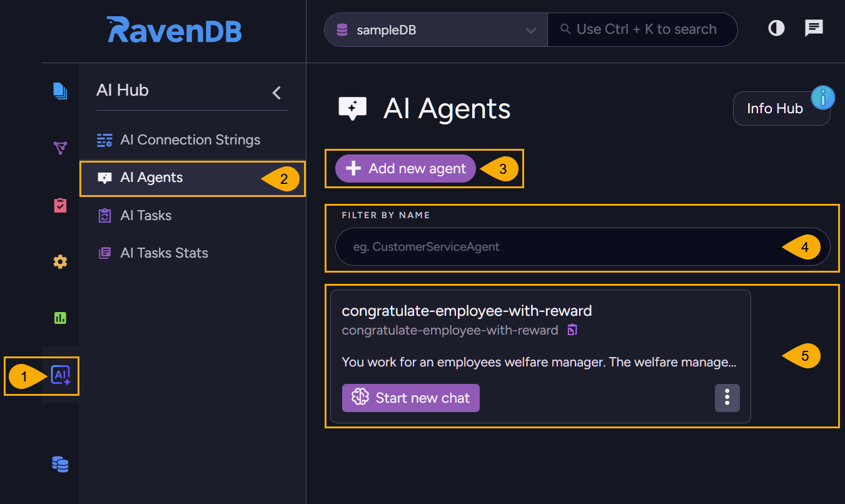Select AI Connection Strings menu item

[x=193, y=140]
